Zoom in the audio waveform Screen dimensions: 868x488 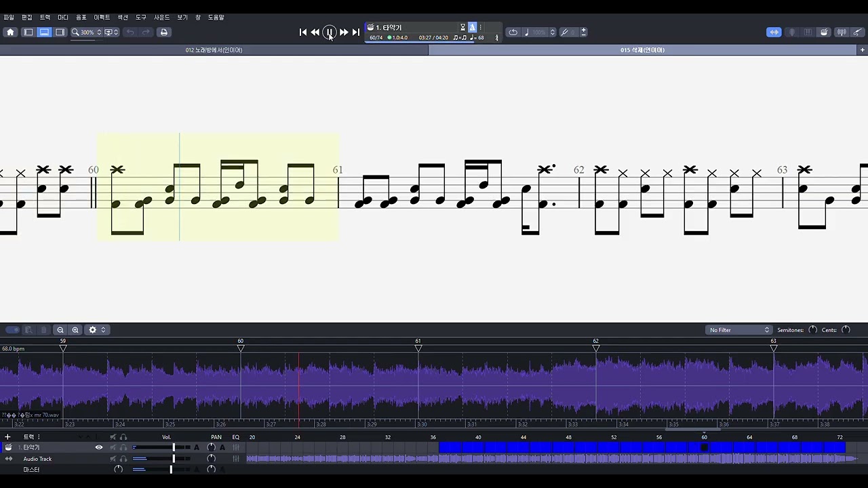click(75, 330)
